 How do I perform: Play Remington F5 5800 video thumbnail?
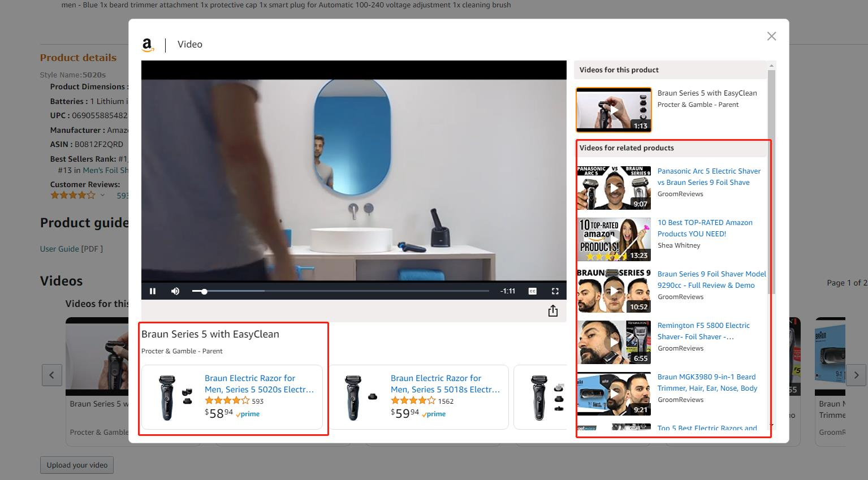[614, 342]
